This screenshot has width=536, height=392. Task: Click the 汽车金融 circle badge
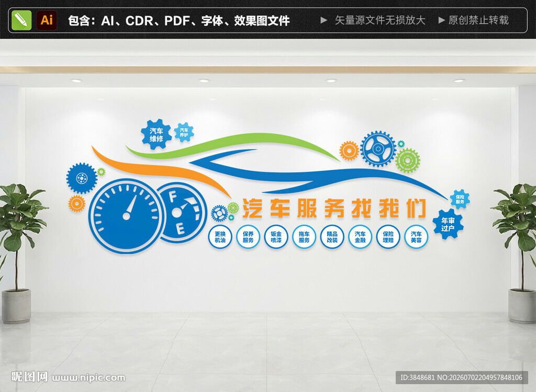pyautogui.click(x=360, y=237)
